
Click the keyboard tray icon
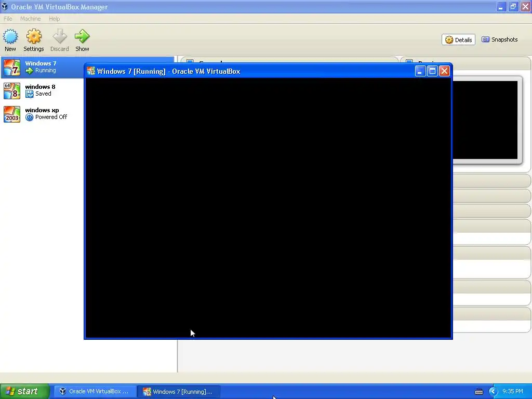[x=478, y=392]
